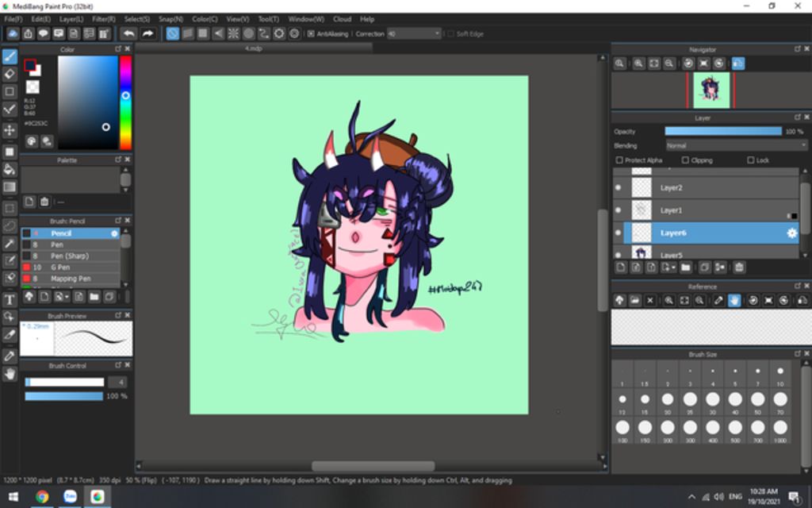
Task: Enable Protect Alpha checkbox
Action: point(619,160)
